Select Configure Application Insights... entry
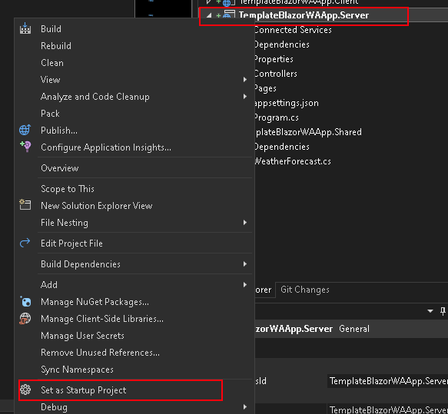The image size is (448, 414). tap(106, 148)
